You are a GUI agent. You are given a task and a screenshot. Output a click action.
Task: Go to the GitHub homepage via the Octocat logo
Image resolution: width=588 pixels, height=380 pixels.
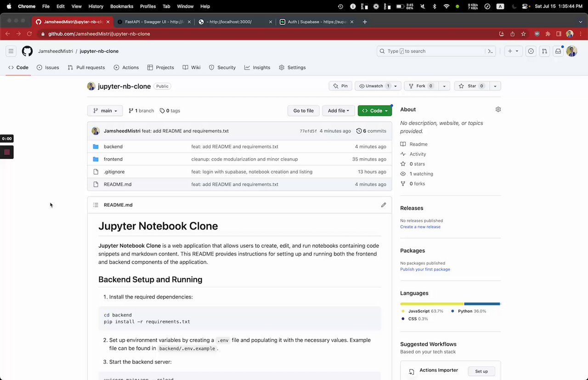coord(28,51)
